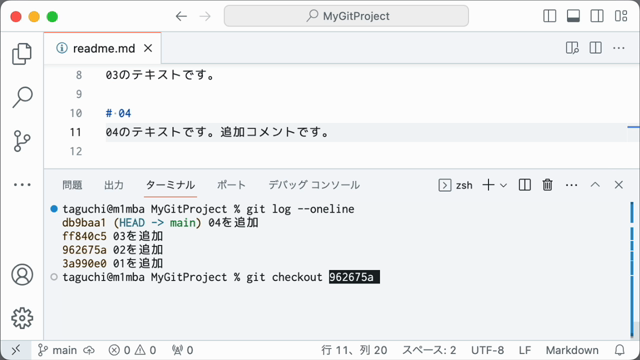The width and height of the screenshot is (640, 360).
Task: Publish to cloud via status bar icon
Action: pyautogui.click(x=89, y=350)
